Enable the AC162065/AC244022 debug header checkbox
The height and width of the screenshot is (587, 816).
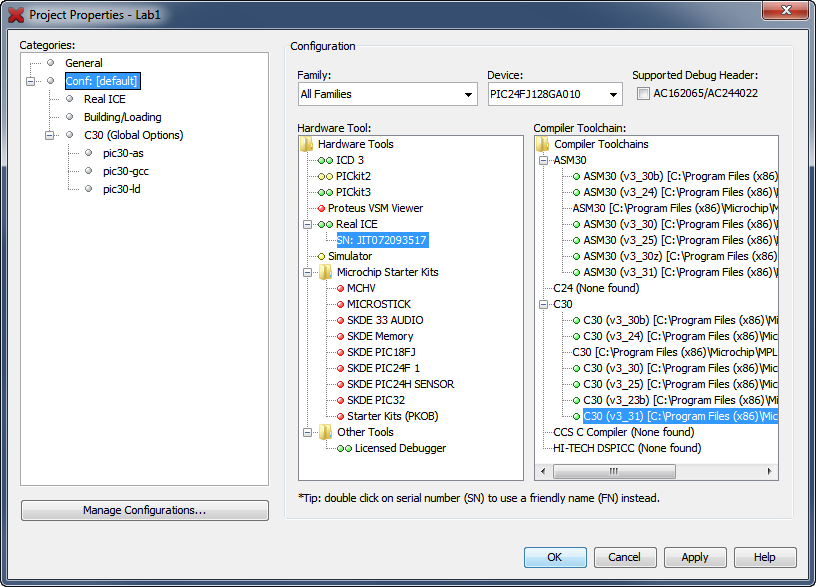(642, 94)
